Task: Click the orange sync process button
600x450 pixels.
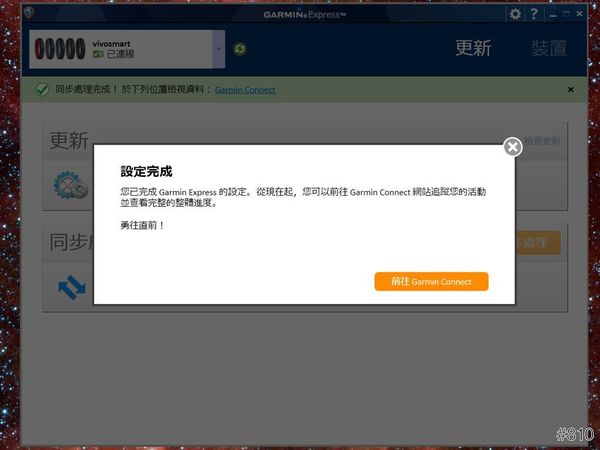Action: 538,243
